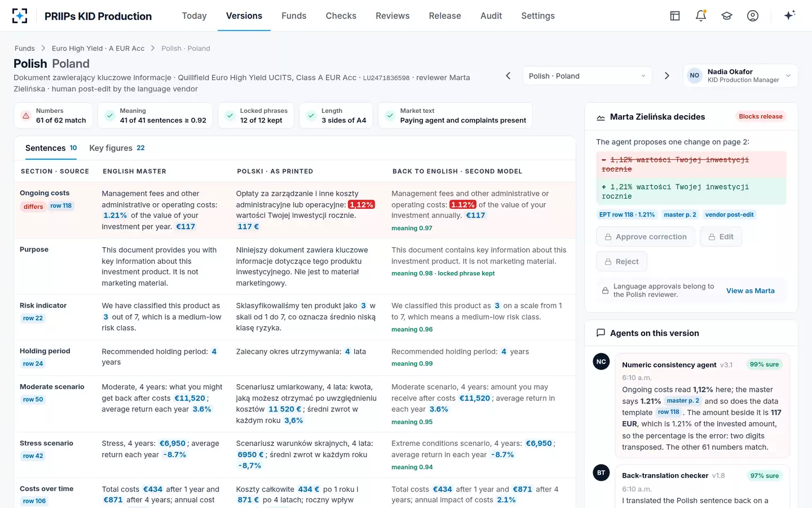The image size is (812, 508).
Task: Open the notifications bell
Action: pos(701,16)
